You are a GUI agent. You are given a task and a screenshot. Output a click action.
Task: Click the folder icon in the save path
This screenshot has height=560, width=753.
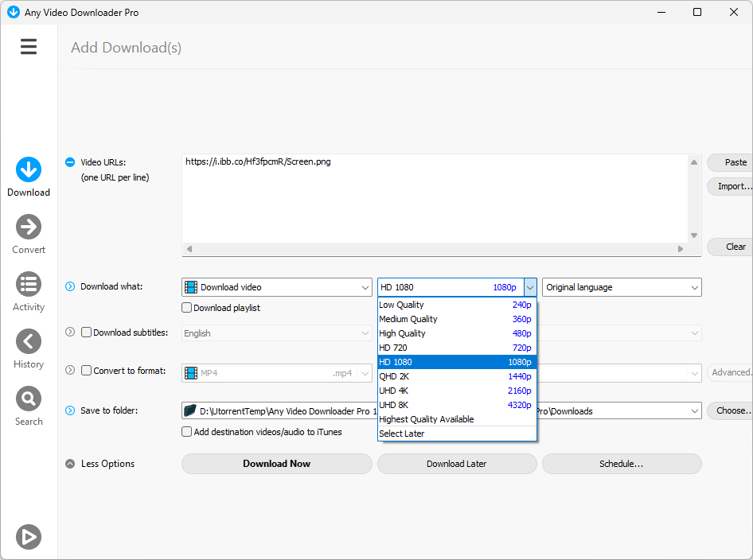(x=190, y=410)
